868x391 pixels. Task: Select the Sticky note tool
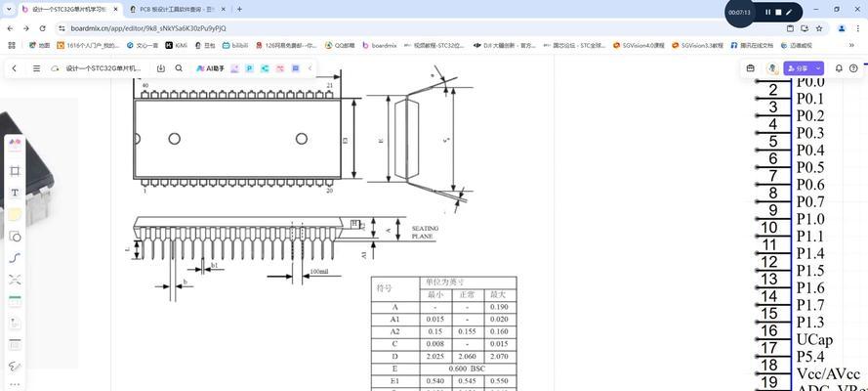[15, 215]
